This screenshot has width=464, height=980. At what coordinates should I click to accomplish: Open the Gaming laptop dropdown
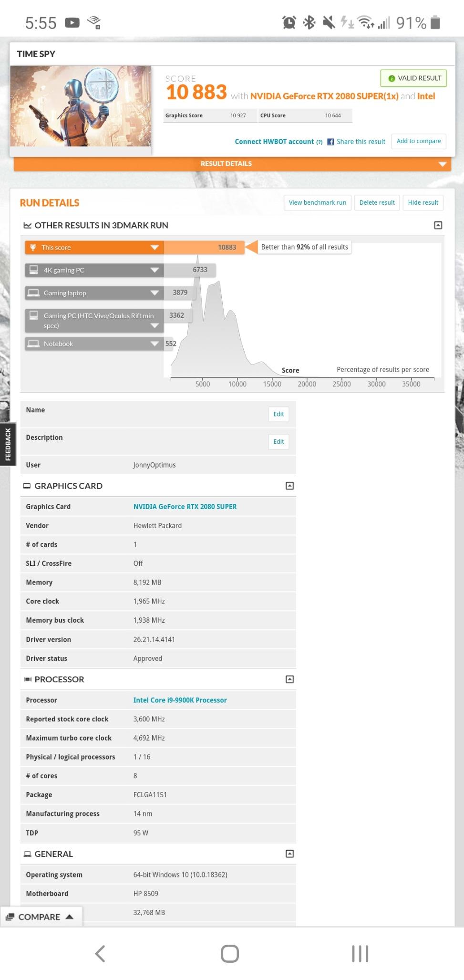point(94,293)
